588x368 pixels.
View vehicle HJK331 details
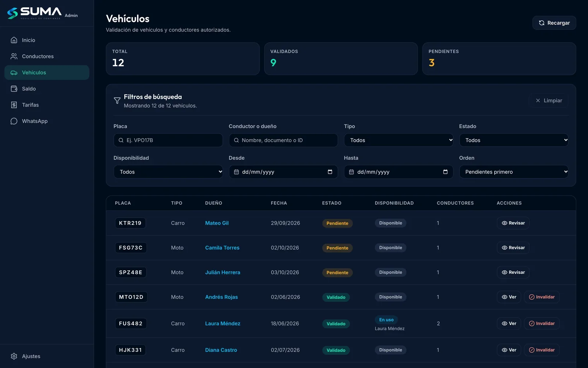509,350
